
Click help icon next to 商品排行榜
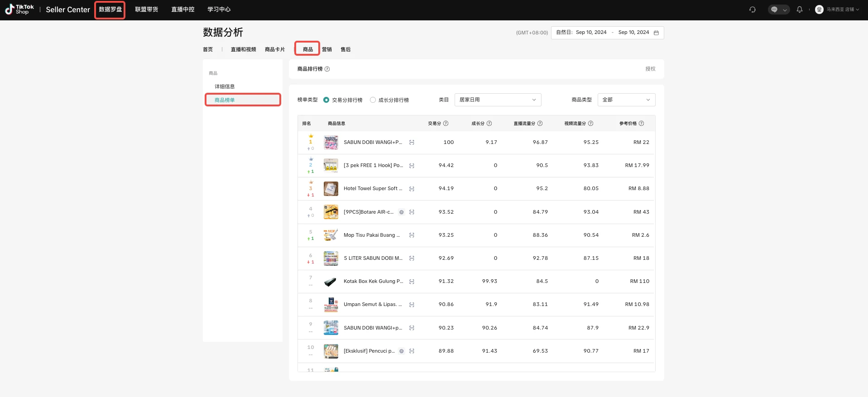coord(327,69)
